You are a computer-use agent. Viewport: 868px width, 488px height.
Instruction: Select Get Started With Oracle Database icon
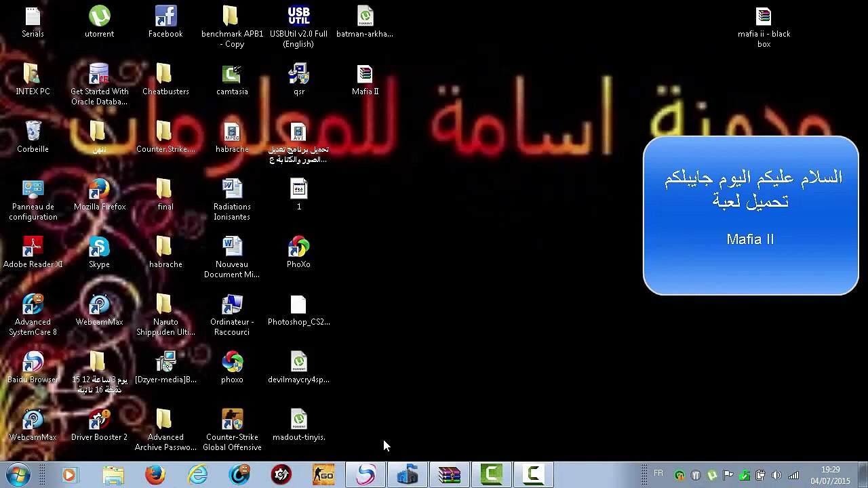[x=99, y=85]
